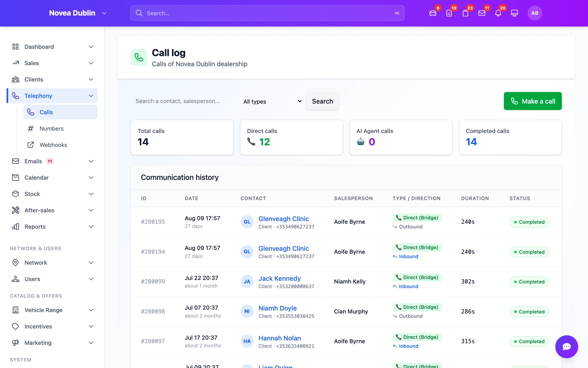Click the Search button beside type filter

click(323, 101)
